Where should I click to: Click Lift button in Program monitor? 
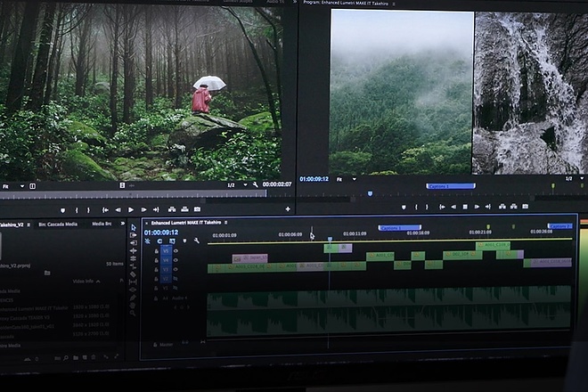[502, 207]
